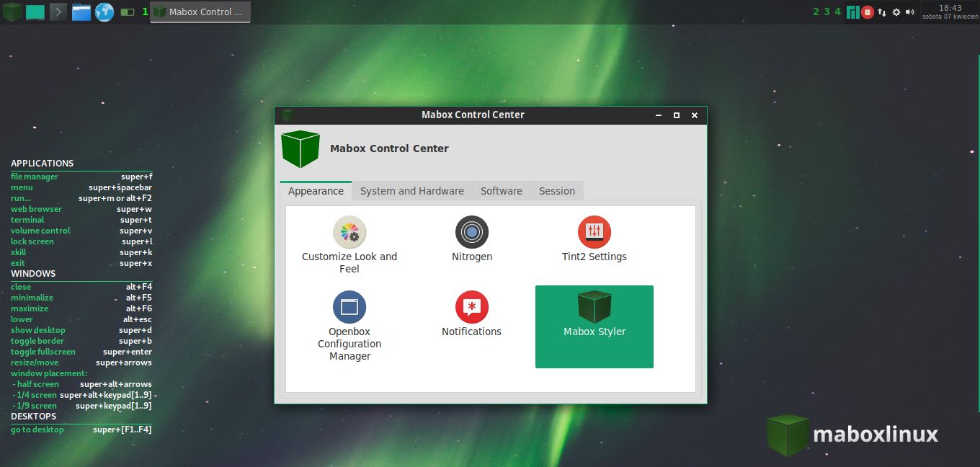This screenshot has height=467, width=980.
Task: Open the clock showing 18:43
Action: click(x=950, y=12)
